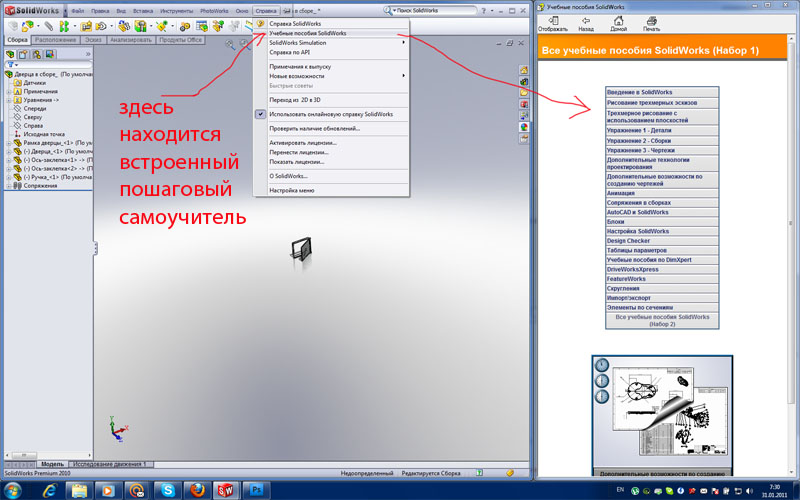Open the 'Упражнение 1 - Детали' tutorial

[658, 132]
